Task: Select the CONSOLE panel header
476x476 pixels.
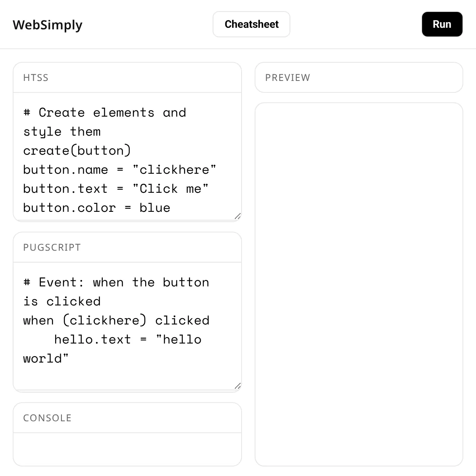Action: point(127,418)
